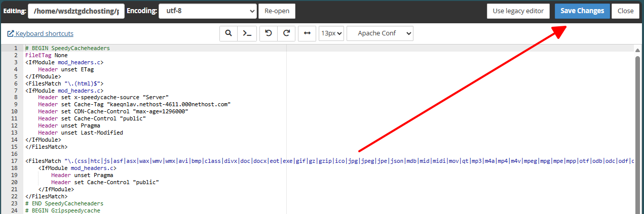Click the CDN-Cache-Control max-age line

pyautogui.click(x=113, y=112)
